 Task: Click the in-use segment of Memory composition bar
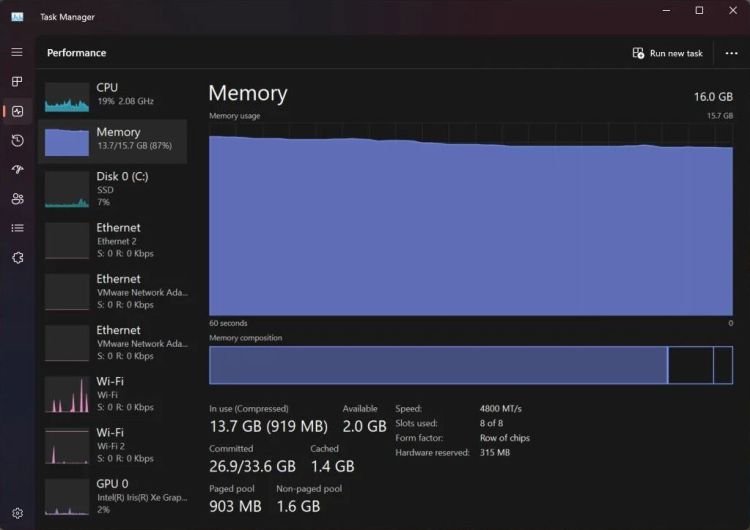(x=437, y=365)
